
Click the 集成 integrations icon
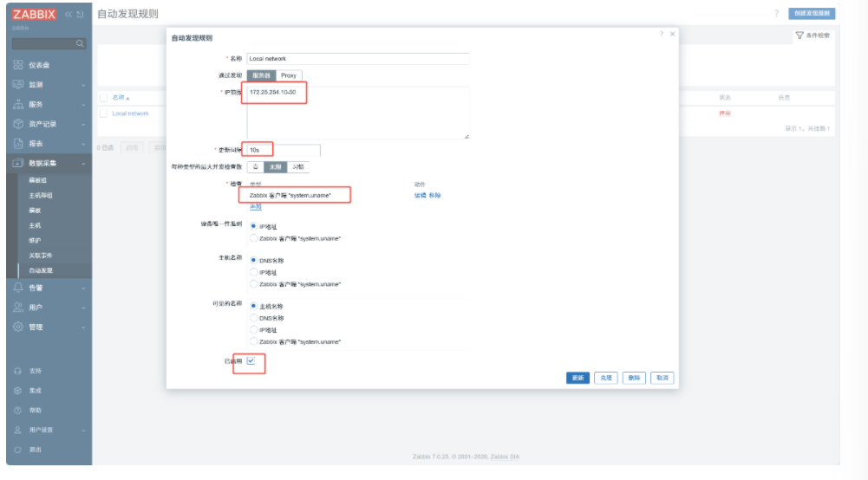17,391
